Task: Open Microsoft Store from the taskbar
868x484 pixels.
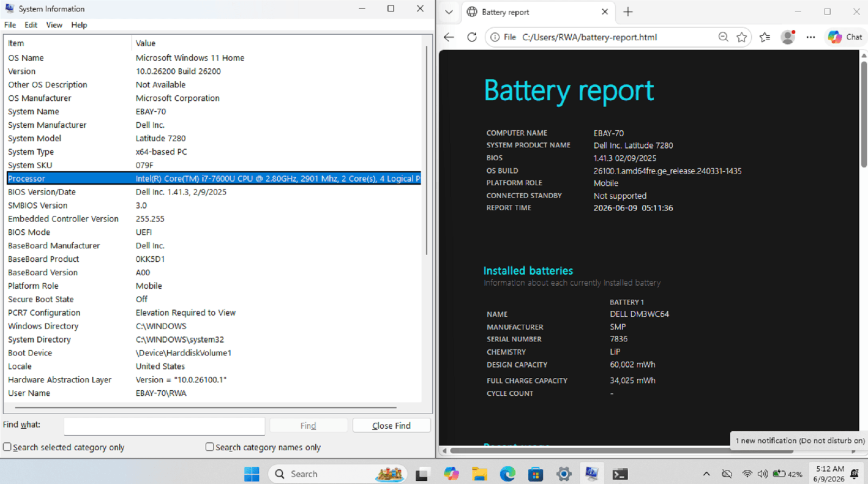Action: click(x=536, y=474)
